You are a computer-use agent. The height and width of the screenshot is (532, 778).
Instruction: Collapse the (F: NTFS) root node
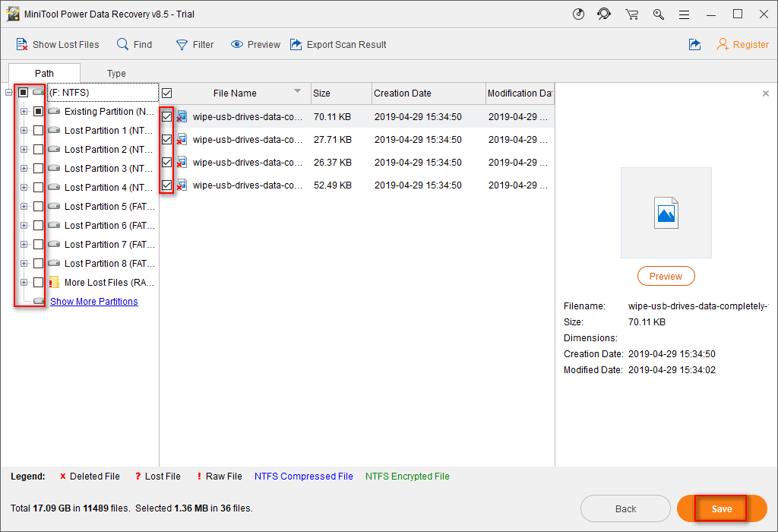(x=8, y=92)
